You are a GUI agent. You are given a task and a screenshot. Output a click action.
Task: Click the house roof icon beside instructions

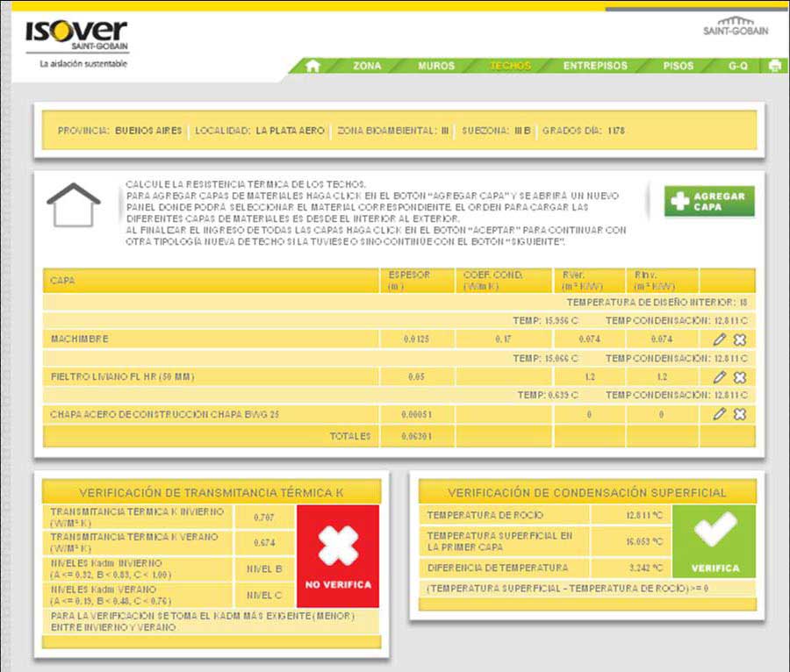[74, 205]
